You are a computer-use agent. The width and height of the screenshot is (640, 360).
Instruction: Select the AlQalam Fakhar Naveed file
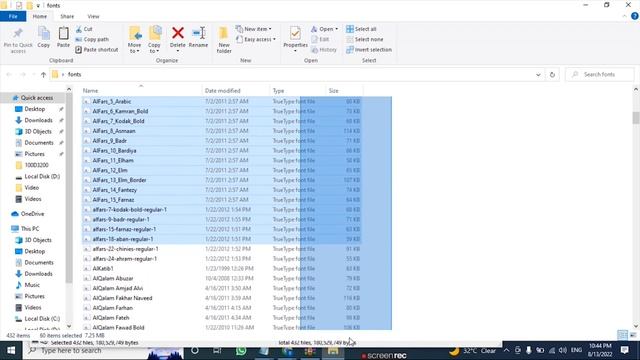tap(122, 298)
